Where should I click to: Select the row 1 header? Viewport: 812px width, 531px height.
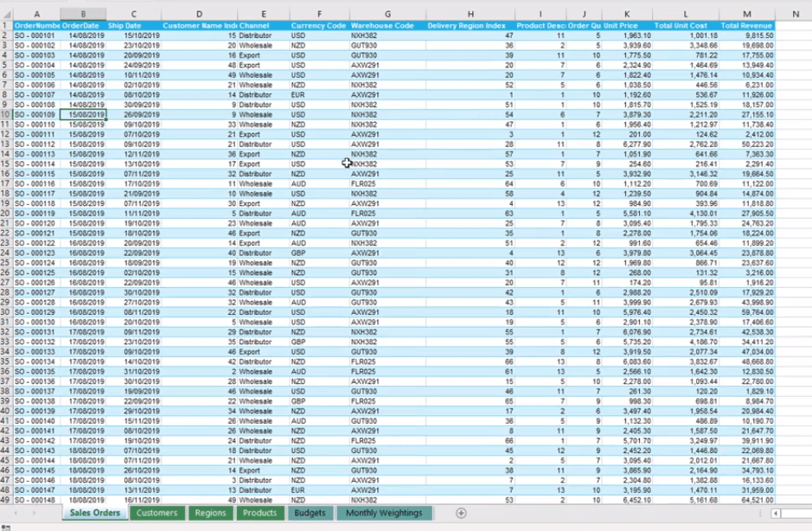point(6,25)
